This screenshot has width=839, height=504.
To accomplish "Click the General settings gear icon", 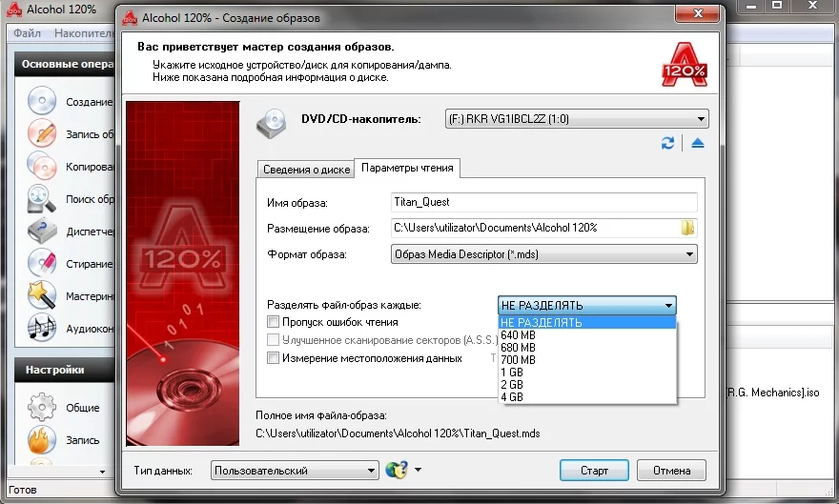I will coord(42,407).
